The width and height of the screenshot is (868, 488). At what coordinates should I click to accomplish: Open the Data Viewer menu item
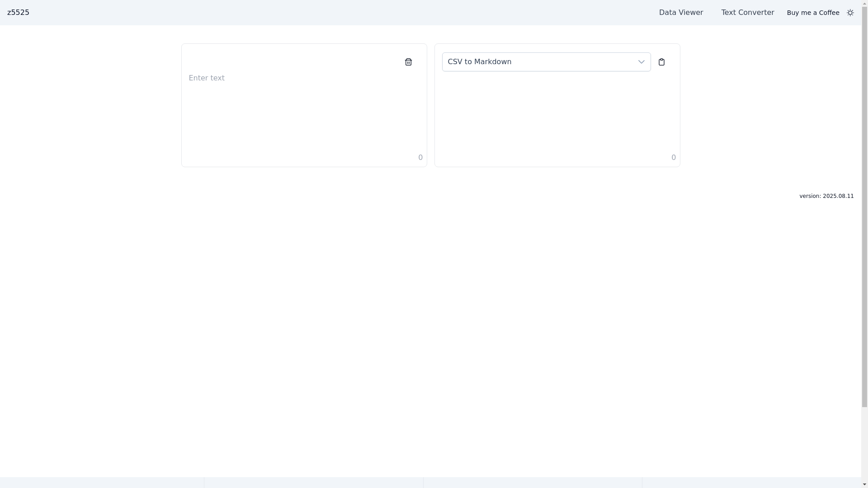[x=681, y=13]
